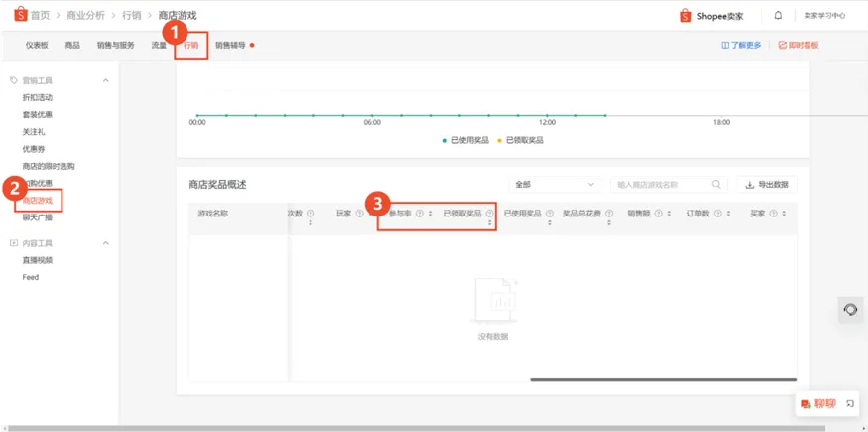The image size is (868, 432).
Task: Click help icon next to 参与率 column
Action: coord(419,214)
